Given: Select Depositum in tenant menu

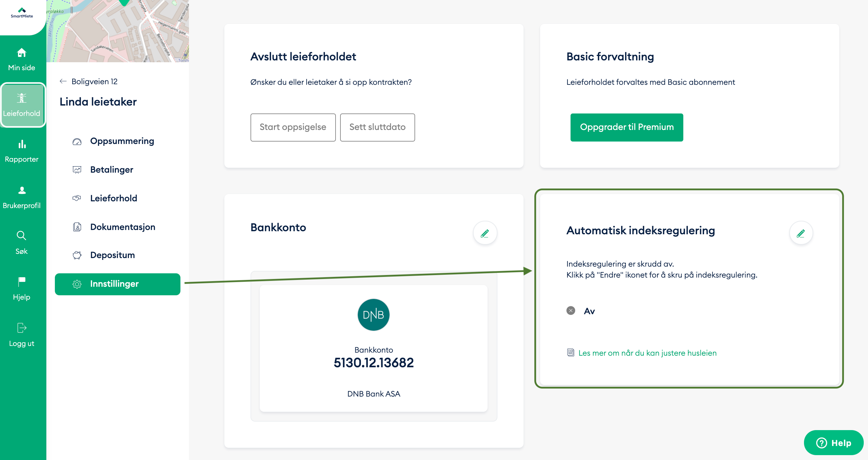Looking at the screenshot, I should coord(112,255).
